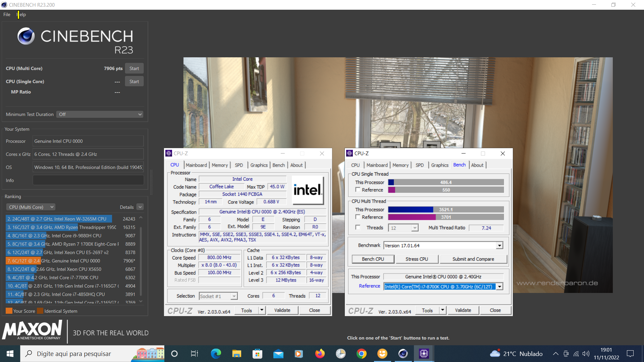Open Minimum Test Duration dropdown
This screenshot has height=362, width=644.
(x=100, y=114)
